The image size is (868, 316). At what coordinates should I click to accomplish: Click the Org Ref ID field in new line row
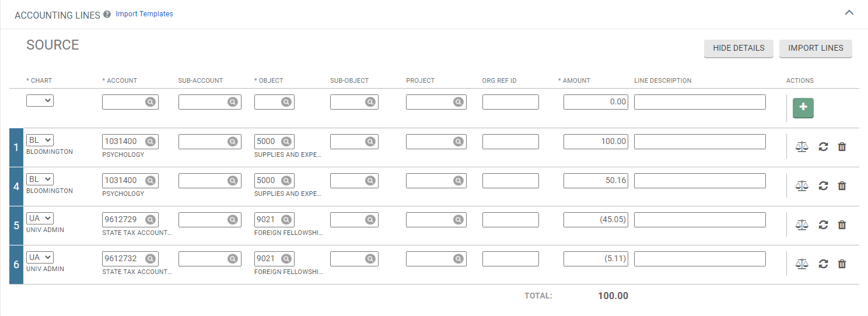coord(510,102)
